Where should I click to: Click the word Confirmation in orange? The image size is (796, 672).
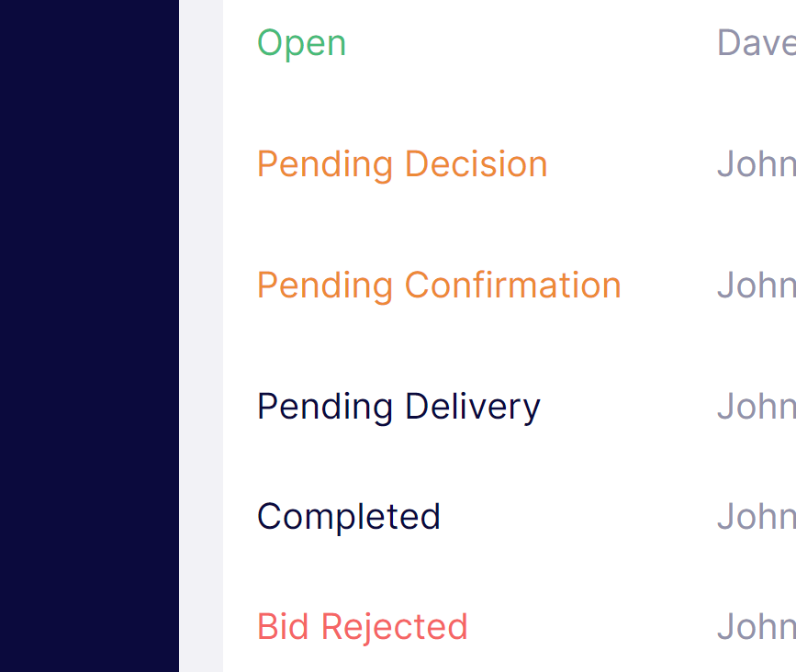click(x=513, y=286)
